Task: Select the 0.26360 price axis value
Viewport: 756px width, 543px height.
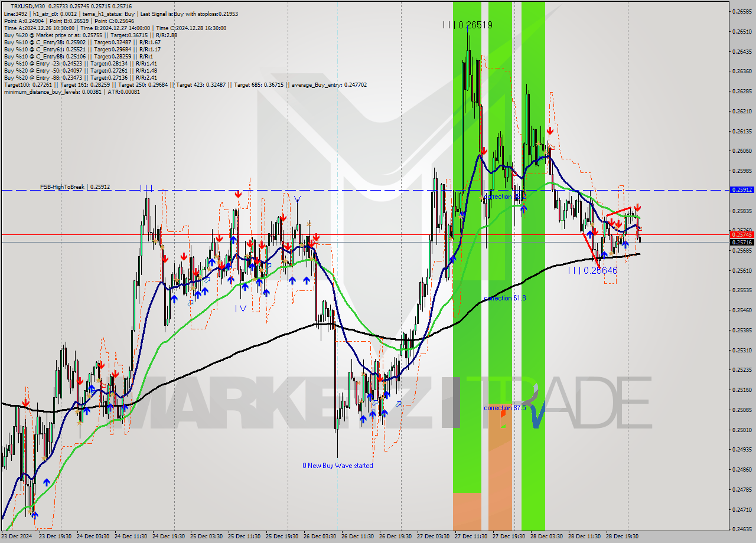Action: pyautogui.click(x=742, y=71)
